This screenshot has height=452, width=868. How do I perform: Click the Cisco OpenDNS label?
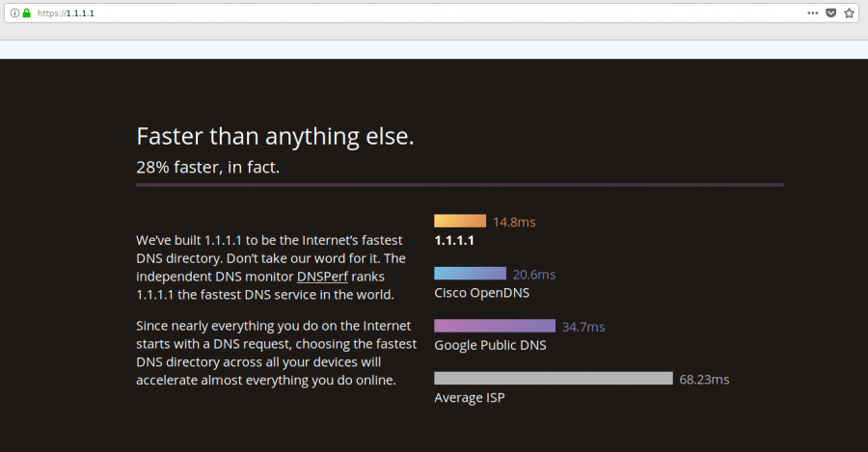tap(481, 293)
